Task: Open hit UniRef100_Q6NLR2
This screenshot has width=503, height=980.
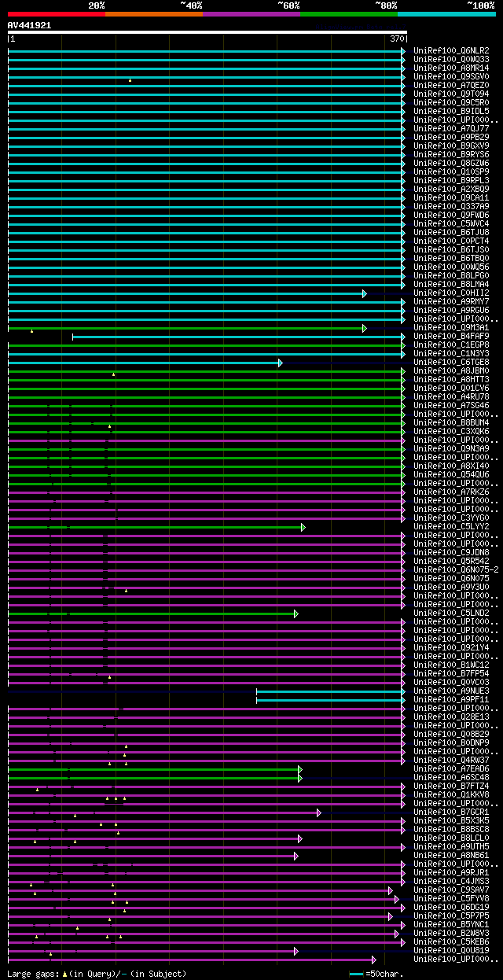Action: point(451,51)
